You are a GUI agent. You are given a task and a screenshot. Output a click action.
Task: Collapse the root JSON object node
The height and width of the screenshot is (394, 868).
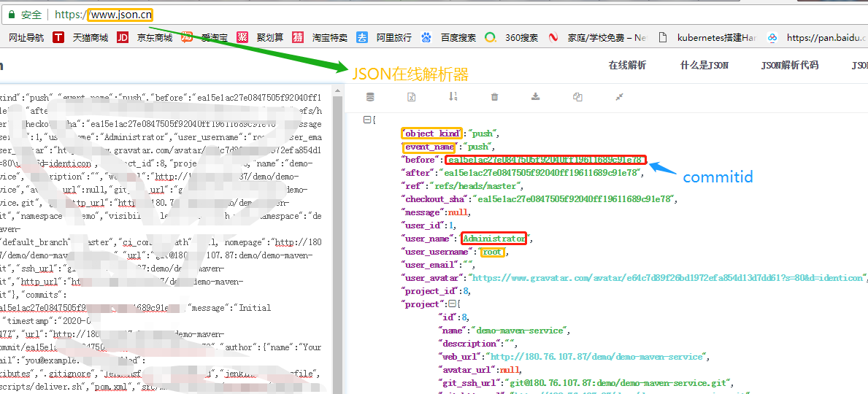(x=366, y=120)
